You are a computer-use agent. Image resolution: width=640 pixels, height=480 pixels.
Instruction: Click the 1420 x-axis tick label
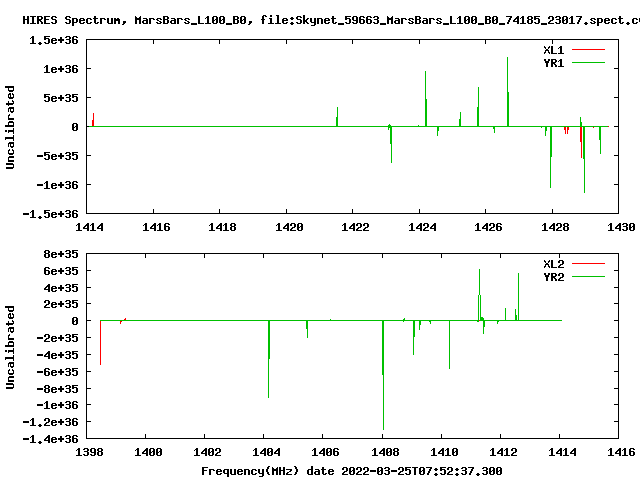click(289, 227)
